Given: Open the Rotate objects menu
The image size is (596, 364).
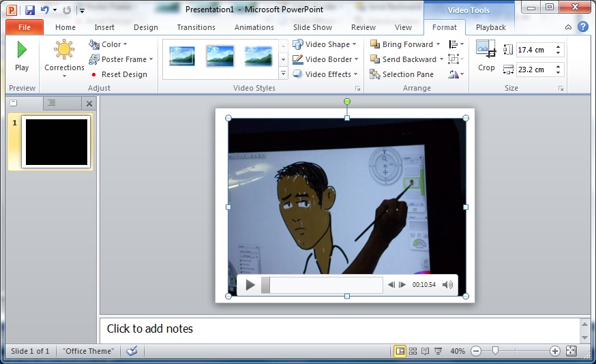Looking at the screenshot, I should [456, 74].
